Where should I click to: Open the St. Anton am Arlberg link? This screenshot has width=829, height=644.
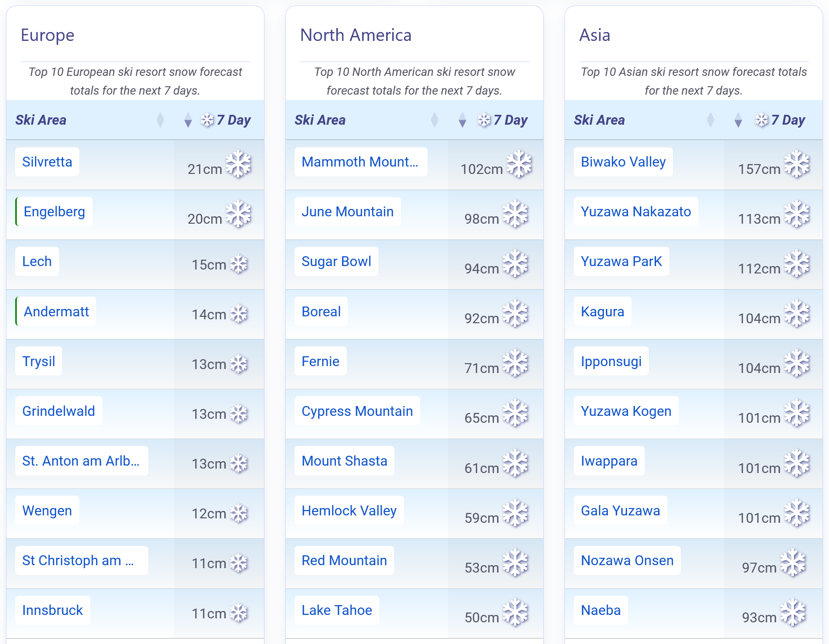pos(81,461)
